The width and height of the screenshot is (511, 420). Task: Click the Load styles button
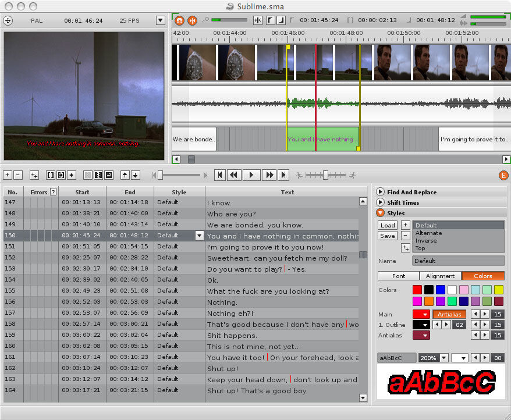[388, 225]
